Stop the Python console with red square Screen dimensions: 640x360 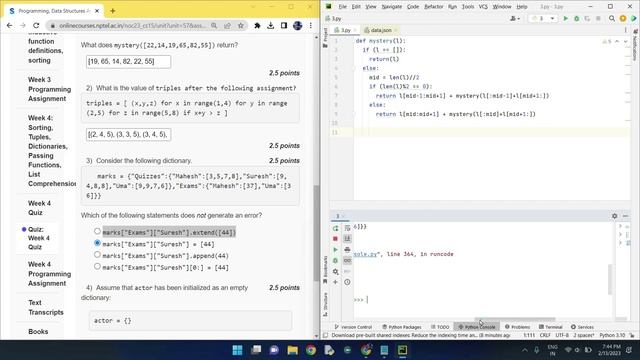336,239
